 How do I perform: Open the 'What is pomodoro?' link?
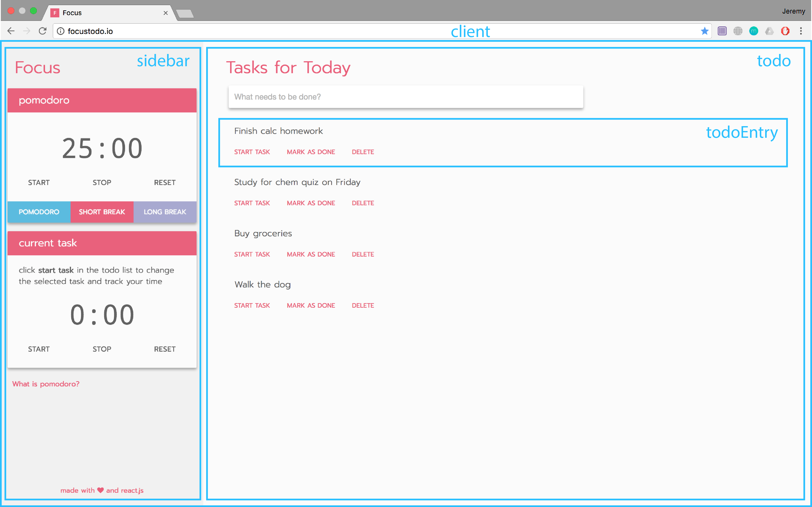46,384
